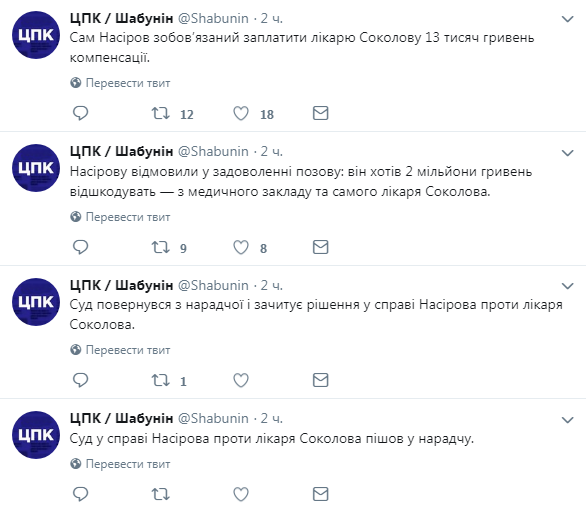The width and height of the screenshot is (586, 506).
Task: Reply to the tweet about пішов у нарадчу
Action: click(x=80, y=494)
